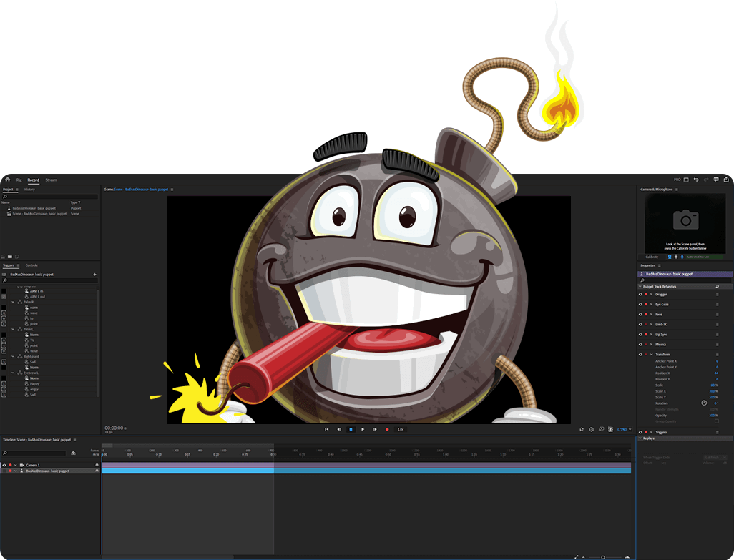This screenshot has width=734, height=560.
Task: Click the Calibrate button
Action: pos(652,257)
